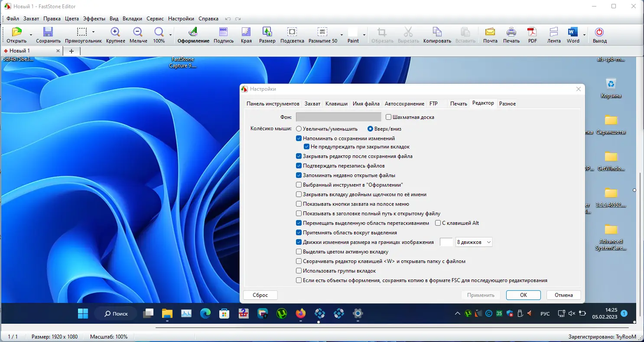
Task: Enable the Шахматная доска checkbox
Action: (388, 117)
